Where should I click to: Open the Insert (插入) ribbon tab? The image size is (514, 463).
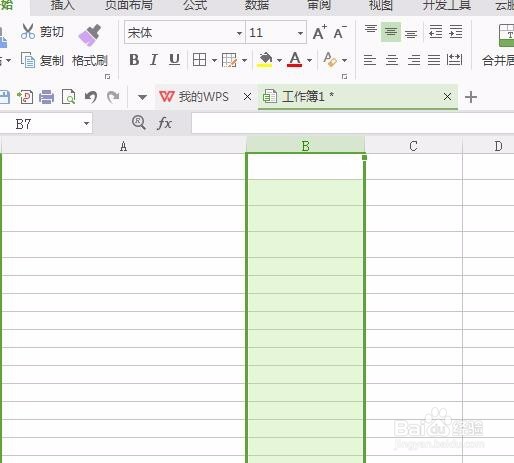click(62, 5)
